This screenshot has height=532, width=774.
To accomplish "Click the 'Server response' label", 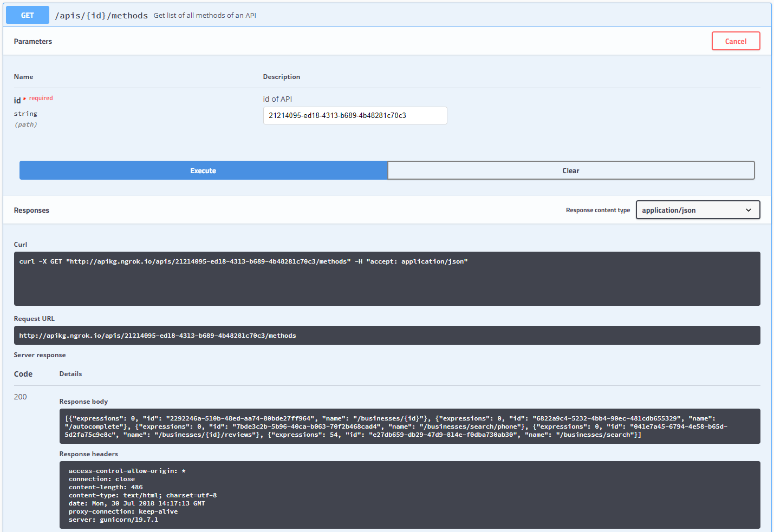I will click(40, 355).
